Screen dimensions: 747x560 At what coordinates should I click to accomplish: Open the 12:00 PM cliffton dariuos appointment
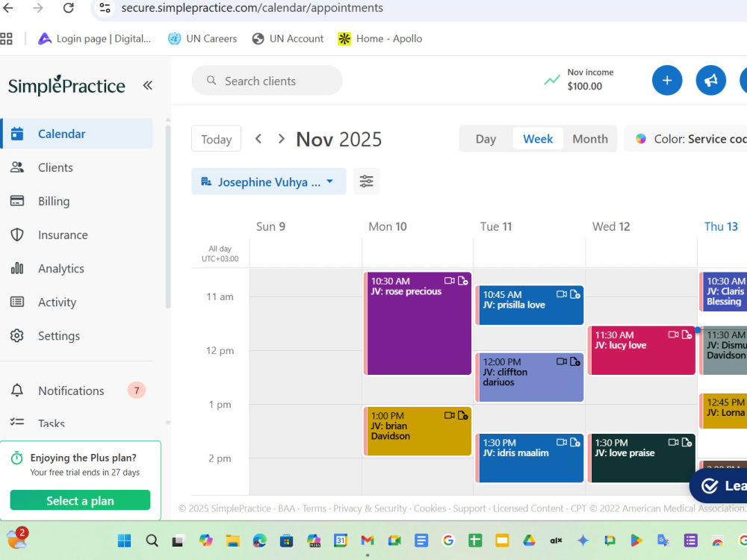click(530, 377)
